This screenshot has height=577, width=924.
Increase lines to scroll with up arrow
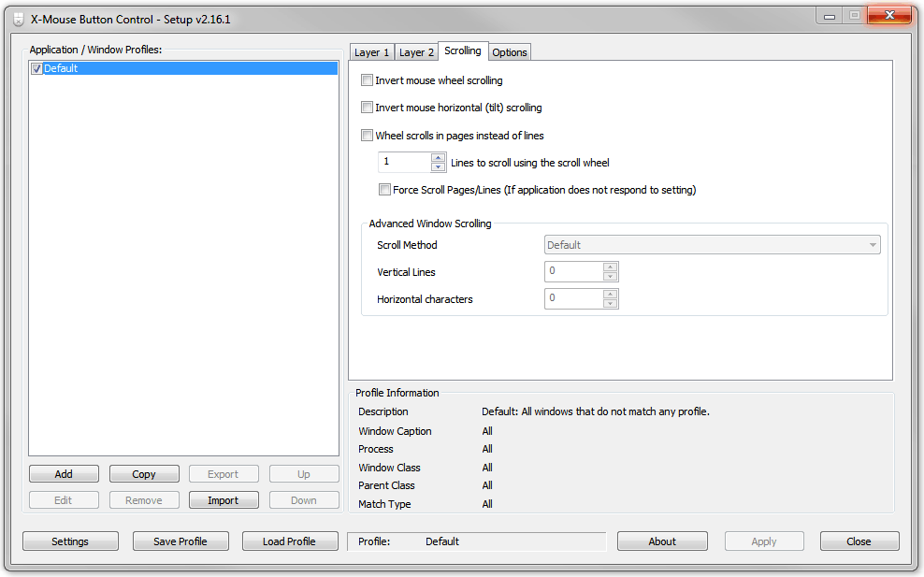click(438, 157)
